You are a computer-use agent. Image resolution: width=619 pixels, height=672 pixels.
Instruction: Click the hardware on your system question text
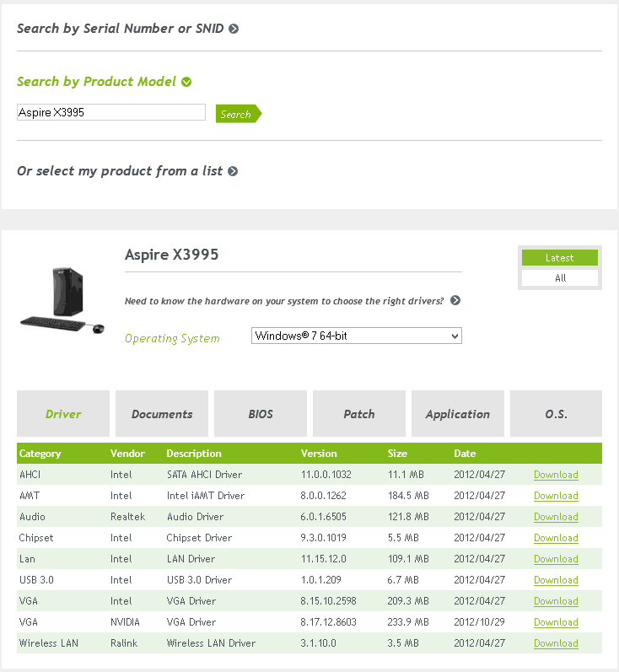tap(284, 301)
